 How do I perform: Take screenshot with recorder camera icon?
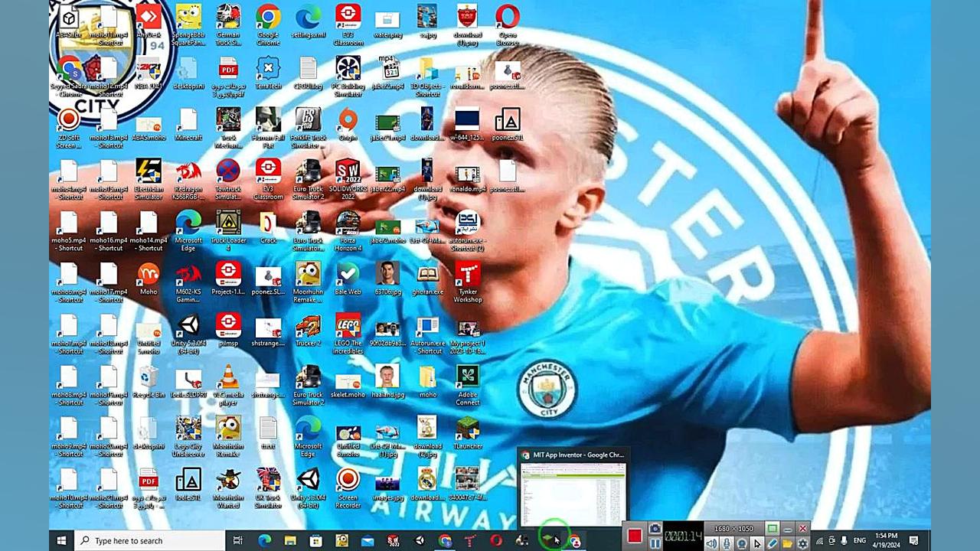[x=655, y=529]
